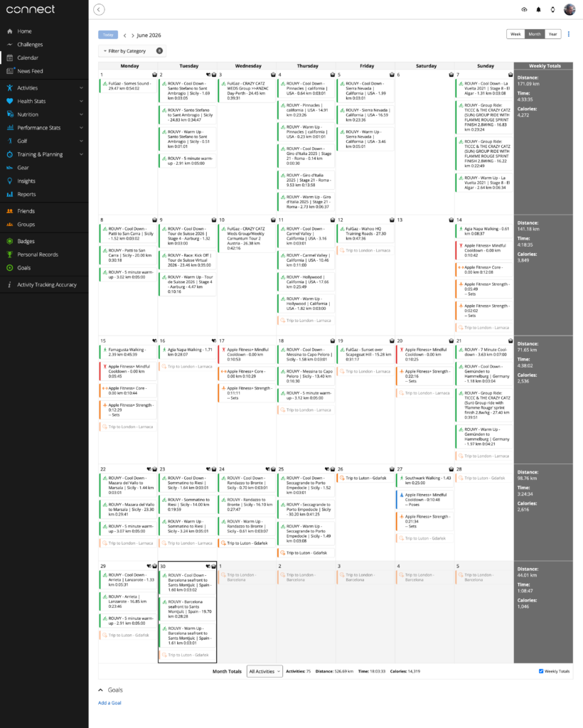Image resolution: width=583 pixels, height=728 pixels.
Task: Open FulGaz Sunset over Scapegoat Hill activity
Action: (365, 355)
